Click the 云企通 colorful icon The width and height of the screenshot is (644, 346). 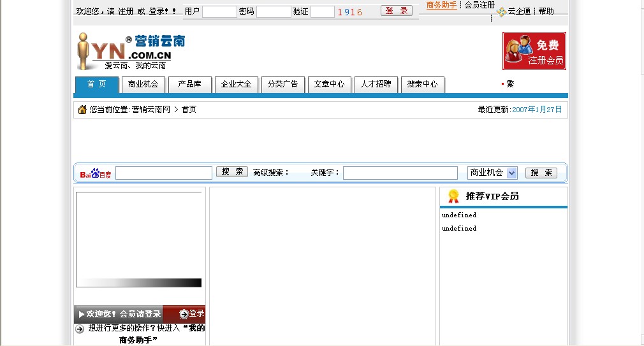501,12
